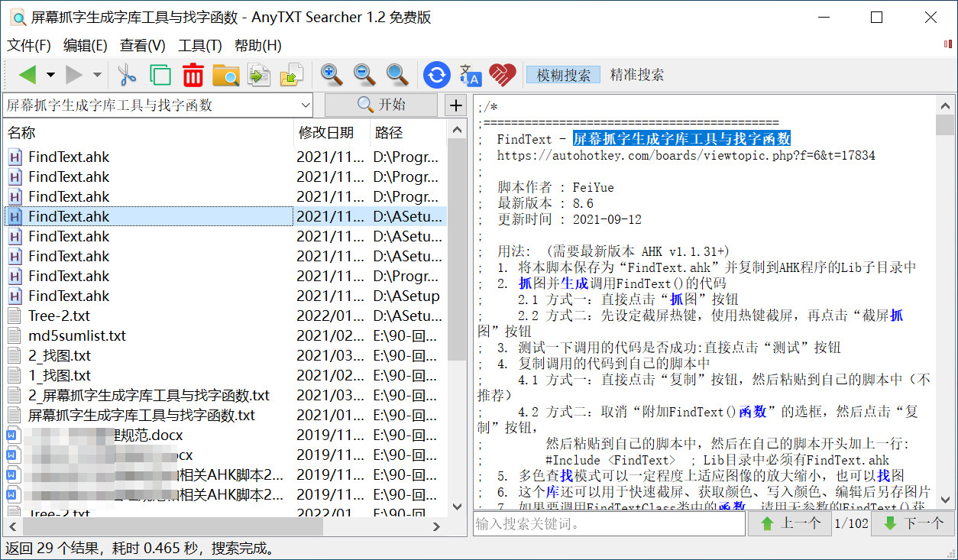Reset zoom with the plain magnifier
The image size is (958, 560).
click(397, 75)
